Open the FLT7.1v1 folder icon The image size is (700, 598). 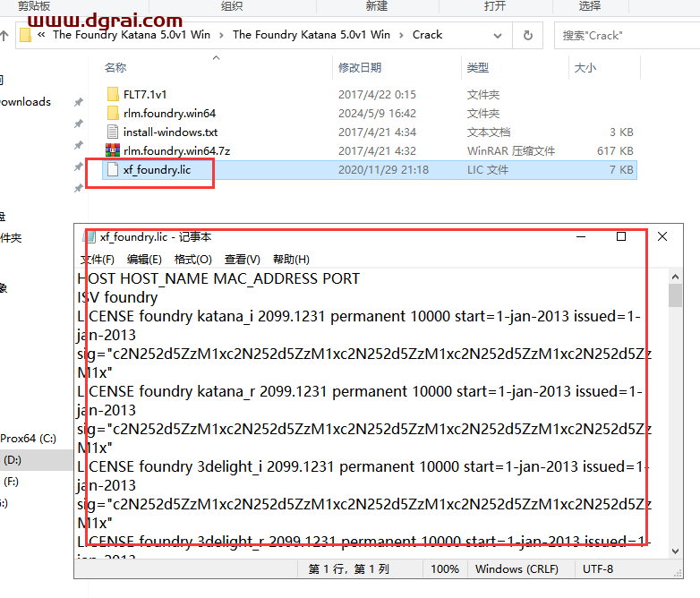(x=113, y=94)
